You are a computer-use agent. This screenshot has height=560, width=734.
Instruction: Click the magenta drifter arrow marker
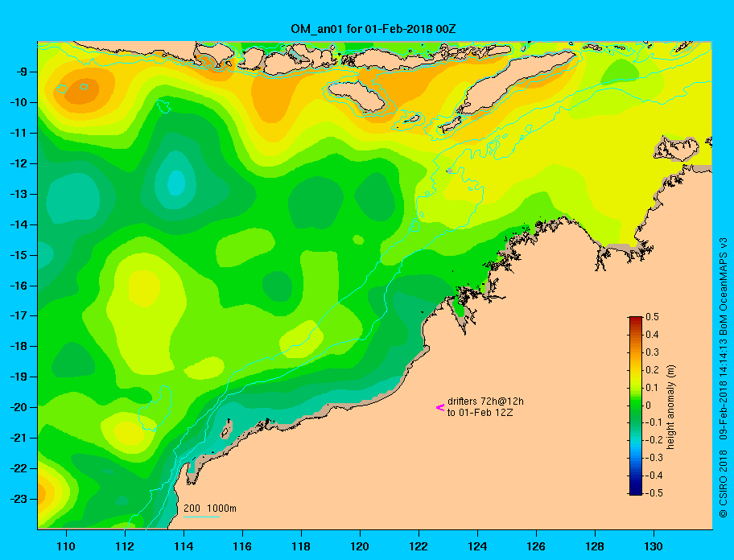tap(440, 407)
